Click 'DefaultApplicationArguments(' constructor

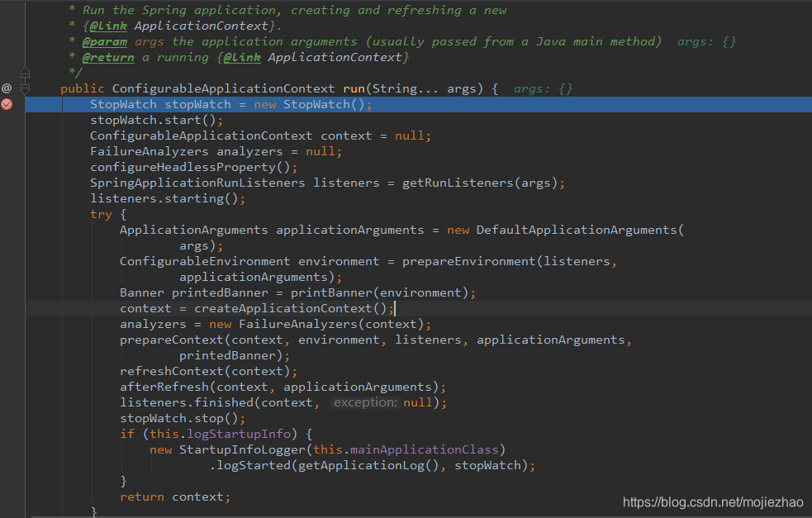coord(580,230)
